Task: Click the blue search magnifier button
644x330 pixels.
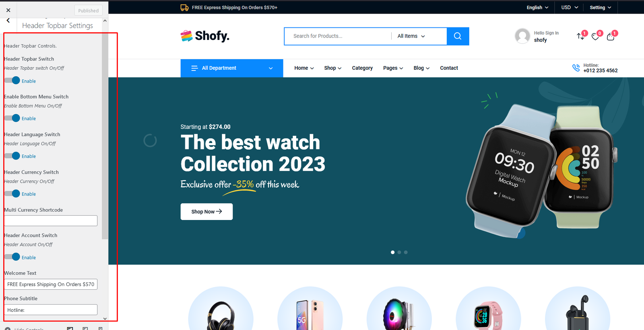Action: 458,36
